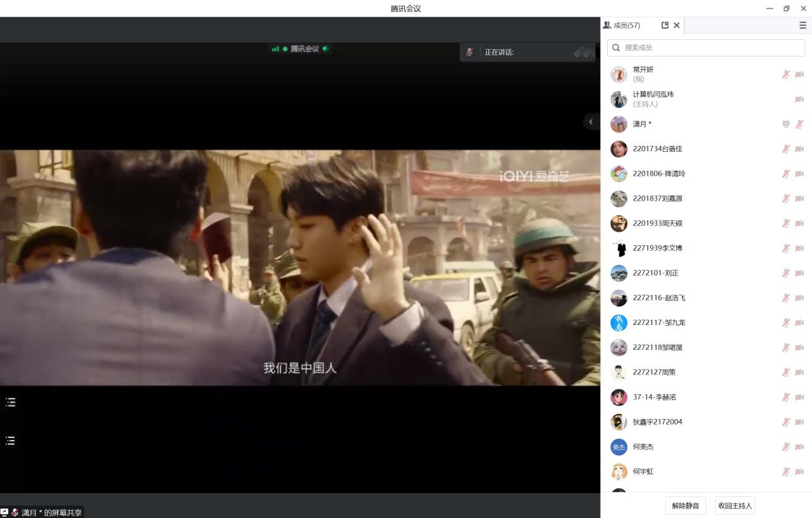
Task: Click the camera-off icon for 2201933周天硕
Action: click(799, 223)
